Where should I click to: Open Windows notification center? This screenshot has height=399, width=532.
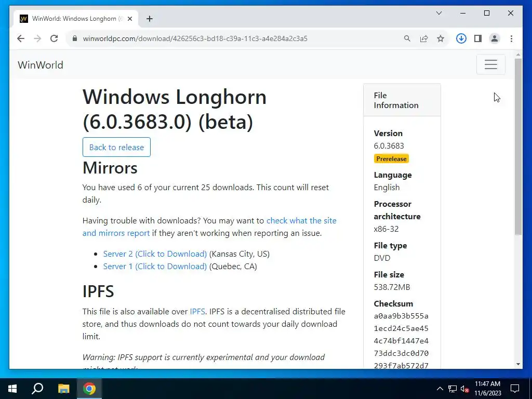pyautogui.click(x=515, y=389)
